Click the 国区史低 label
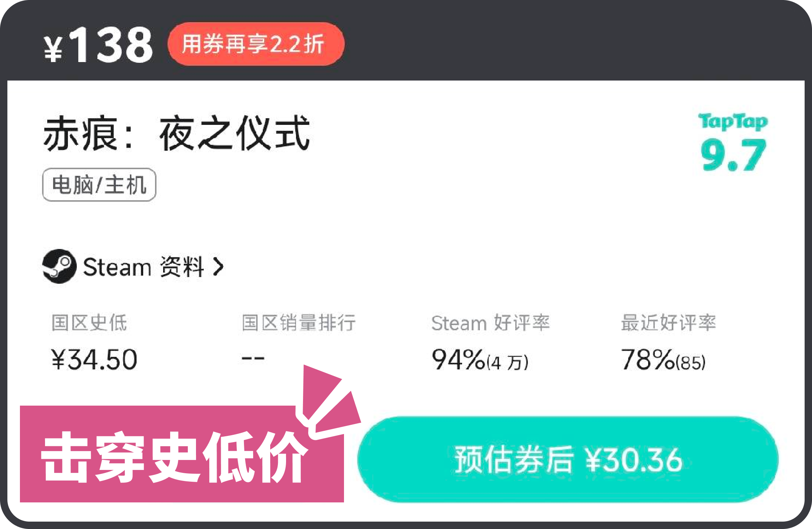This screenshot has height=529, width=812. (x=89, y=322)
